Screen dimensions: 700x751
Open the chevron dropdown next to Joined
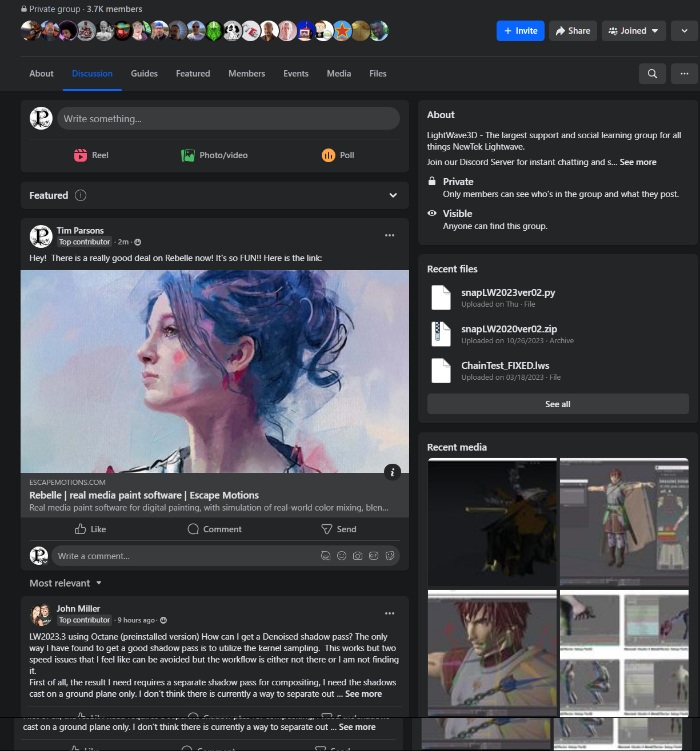[x=684, y=31]
